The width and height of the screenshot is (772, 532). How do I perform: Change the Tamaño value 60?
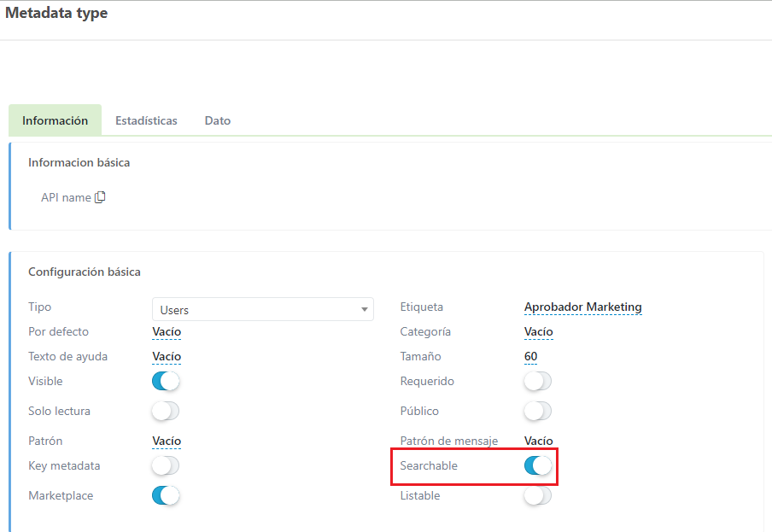(530, 356)
